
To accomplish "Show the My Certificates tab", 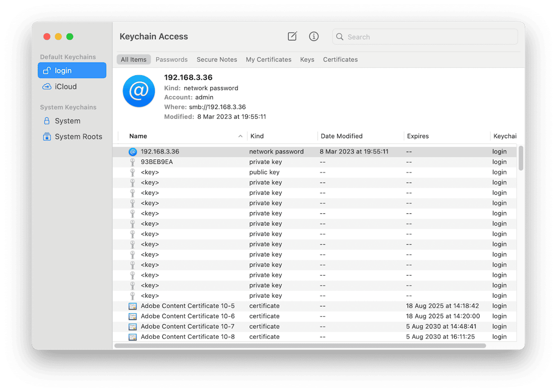I will [268, 60].
